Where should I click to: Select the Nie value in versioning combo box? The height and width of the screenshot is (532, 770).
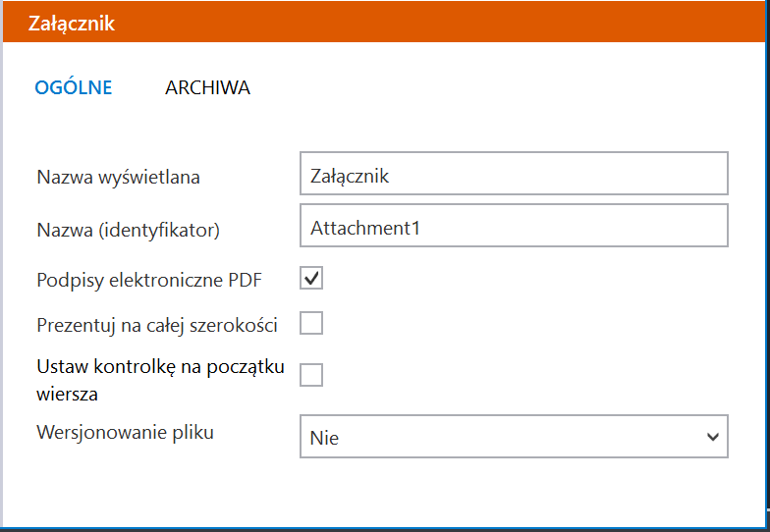tap(324, 438)
